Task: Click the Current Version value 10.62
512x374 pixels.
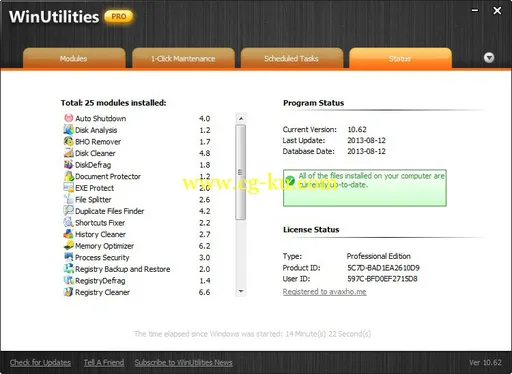Action: tap(357, 129)
